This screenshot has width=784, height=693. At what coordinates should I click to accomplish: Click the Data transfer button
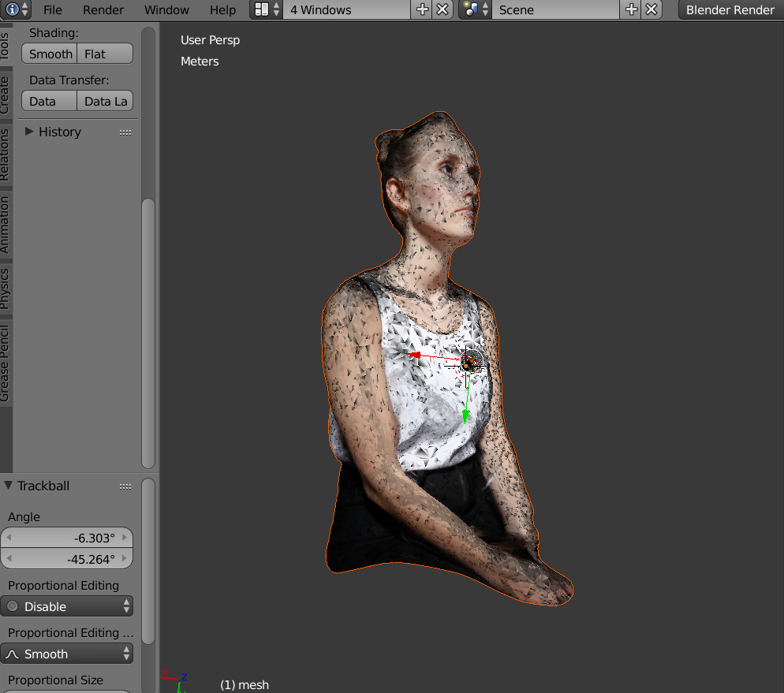pyautogui.click(x=49, y=101)
